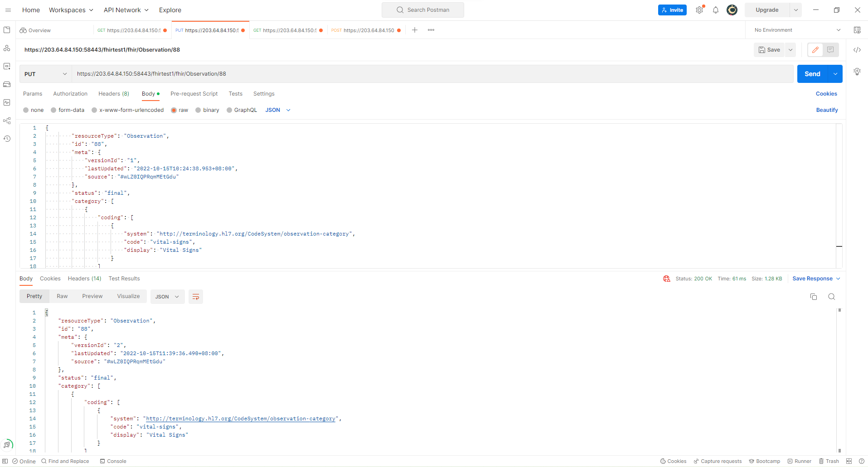Expand the Upgrade options arrow

(796, 10)
